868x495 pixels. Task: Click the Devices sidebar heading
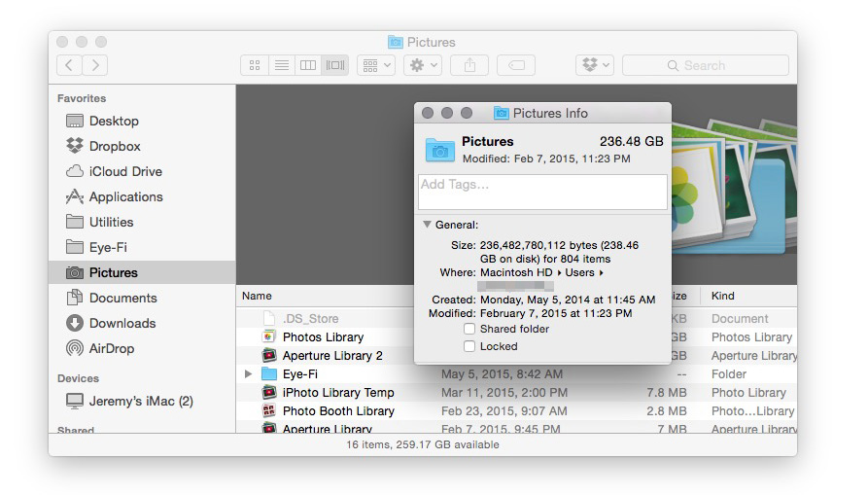[78, 378]
